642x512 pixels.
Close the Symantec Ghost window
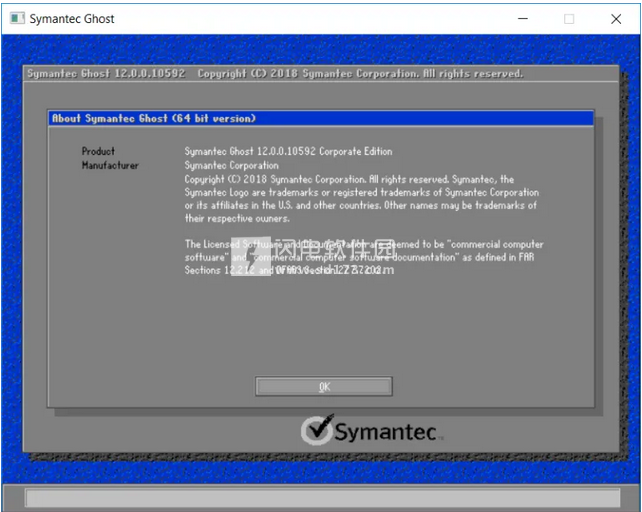tap(616, 19)
